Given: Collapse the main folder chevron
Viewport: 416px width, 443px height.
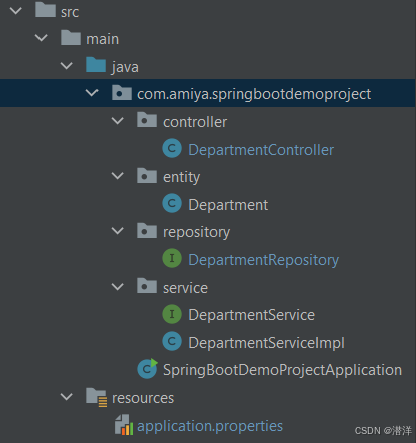Looking at the screenshot, I should (41, 38).
